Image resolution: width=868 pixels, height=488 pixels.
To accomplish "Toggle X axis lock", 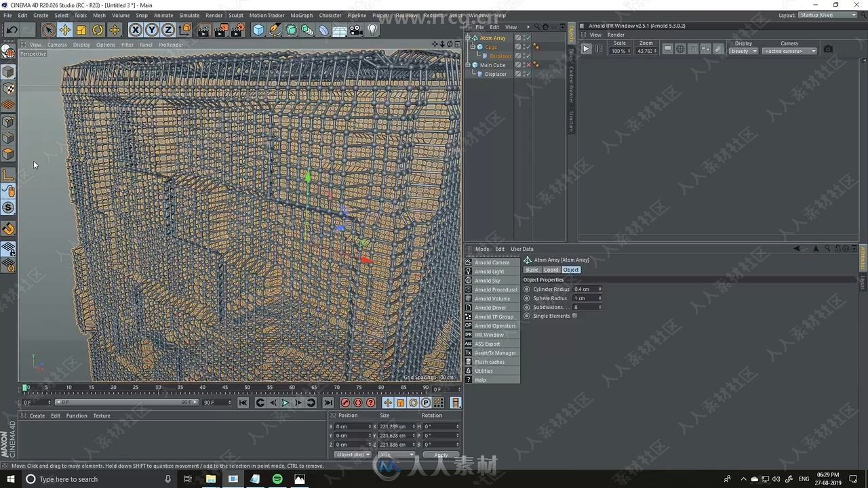I will point(136,30).
